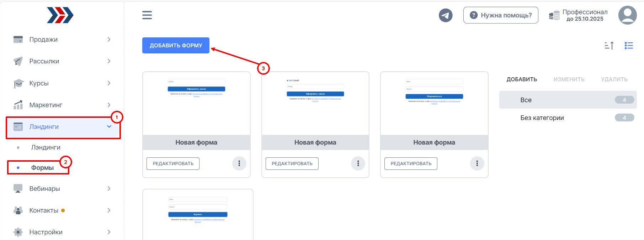Click the count badge on Все row
Image resolution: width=644 pixels, height=240 pixels.
click(x=624, y=100)
